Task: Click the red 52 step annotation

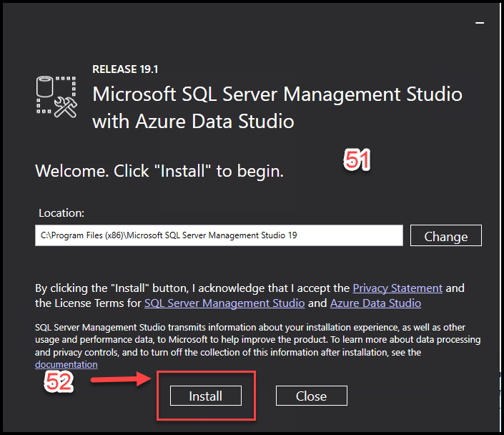Action: 59,382
